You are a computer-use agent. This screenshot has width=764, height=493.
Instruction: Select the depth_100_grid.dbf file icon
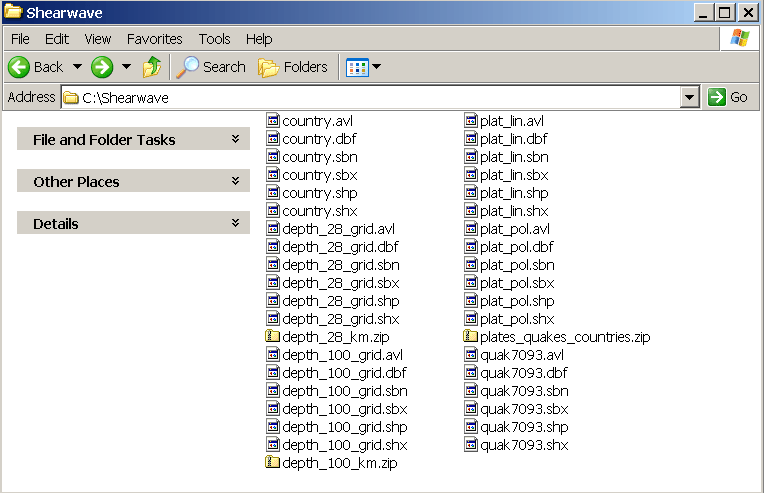273,372
